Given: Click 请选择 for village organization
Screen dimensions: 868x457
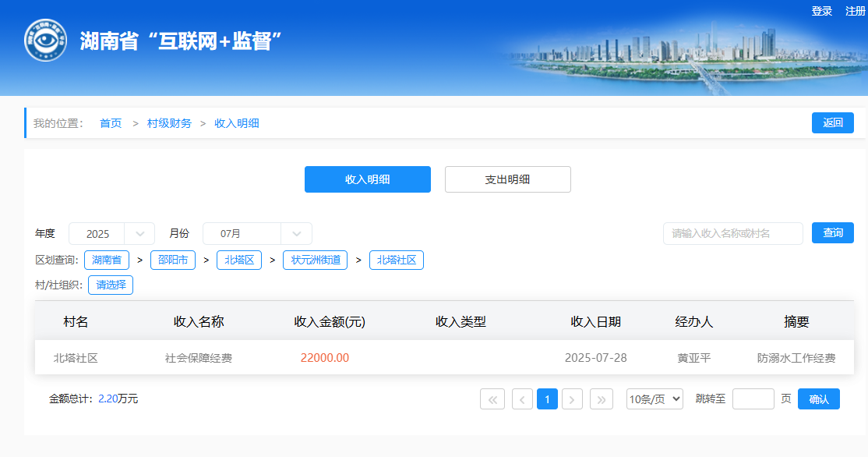Looking at the screenshot, I should click(111, 285).
